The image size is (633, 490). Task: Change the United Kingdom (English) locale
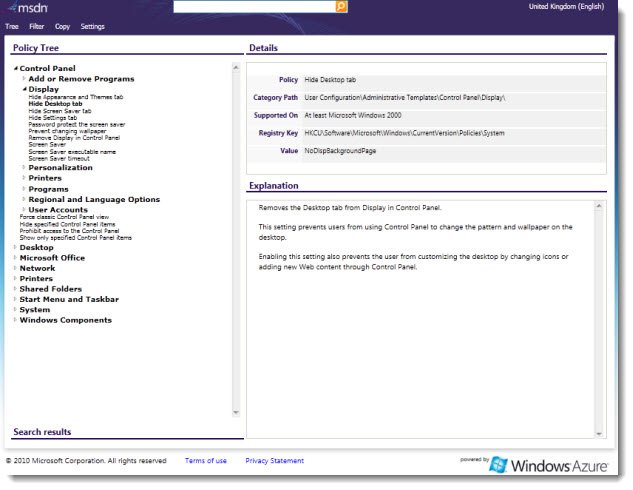coord(566,6)
